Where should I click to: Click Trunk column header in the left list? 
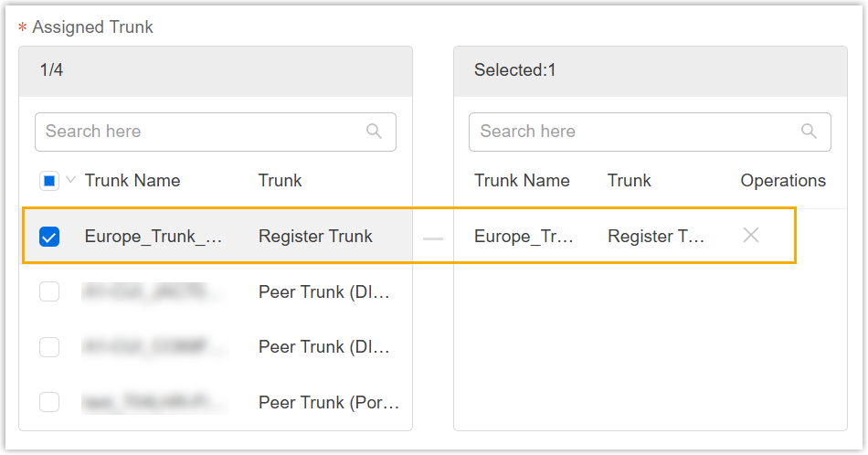click(x=280, y=181)
